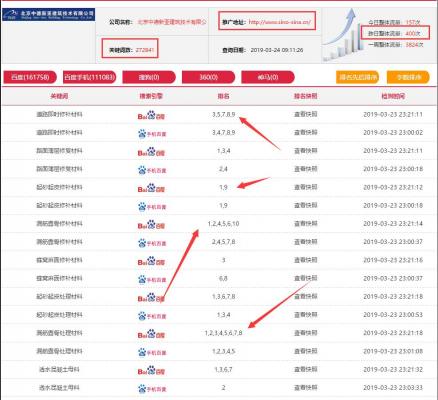The height and width of the screenshot is (400, 438).
Task: Click the orange 字数排序 button
Action: (x=408, y=77)
